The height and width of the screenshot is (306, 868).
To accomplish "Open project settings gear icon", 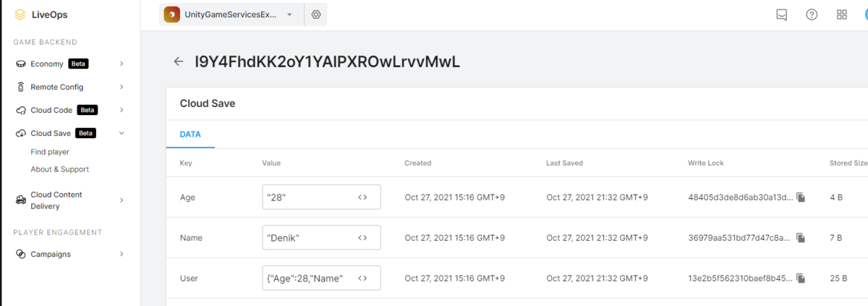I will (x=316, y=14).
